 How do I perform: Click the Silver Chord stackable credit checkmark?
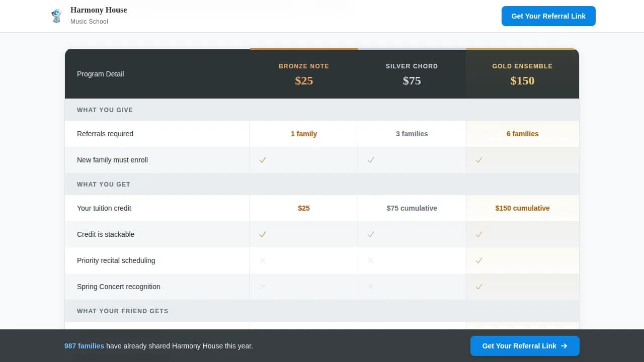(x=370, y=234)
